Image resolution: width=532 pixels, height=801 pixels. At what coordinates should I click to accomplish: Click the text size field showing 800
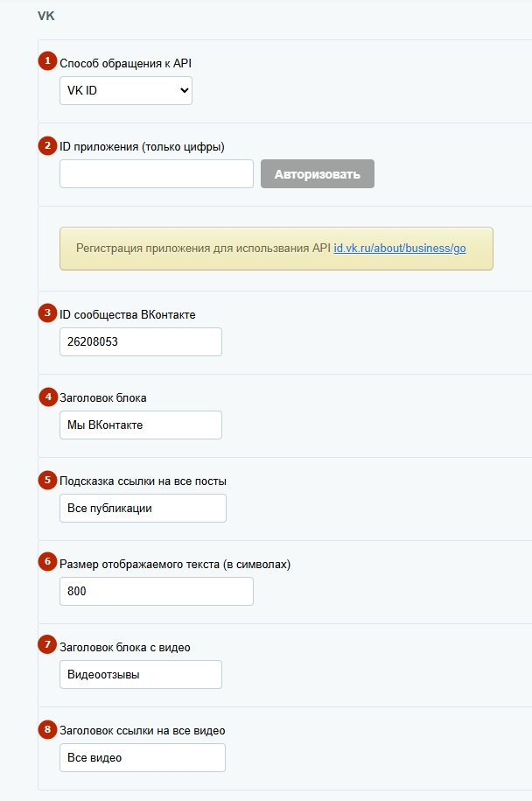[156, 591]
